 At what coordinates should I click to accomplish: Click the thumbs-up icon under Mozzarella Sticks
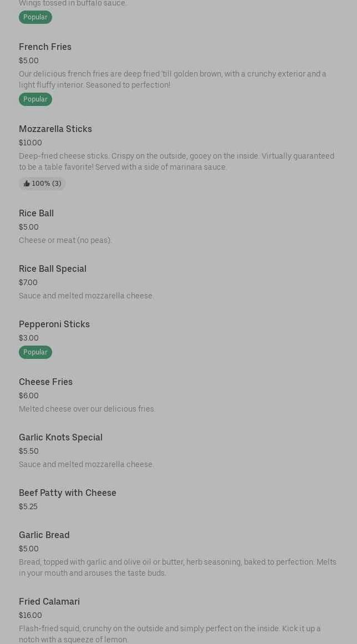coord(27,184)
